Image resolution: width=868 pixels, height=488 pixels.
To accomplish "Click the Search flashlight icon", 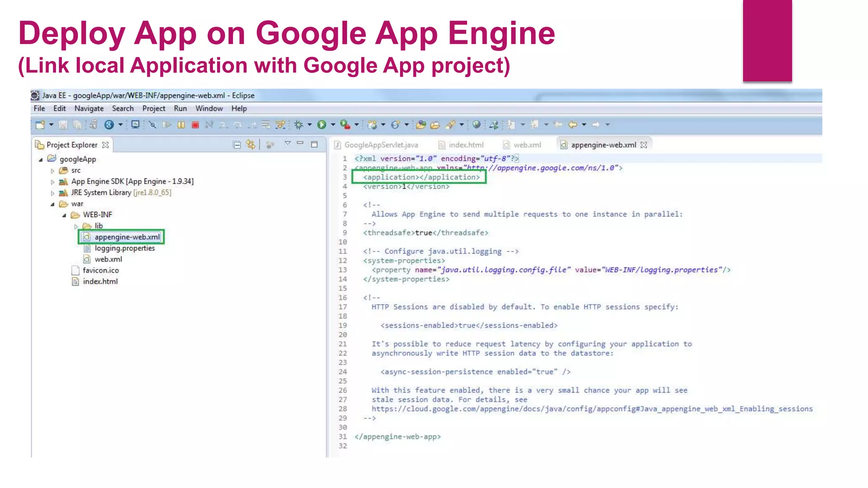I will [451, 125].
